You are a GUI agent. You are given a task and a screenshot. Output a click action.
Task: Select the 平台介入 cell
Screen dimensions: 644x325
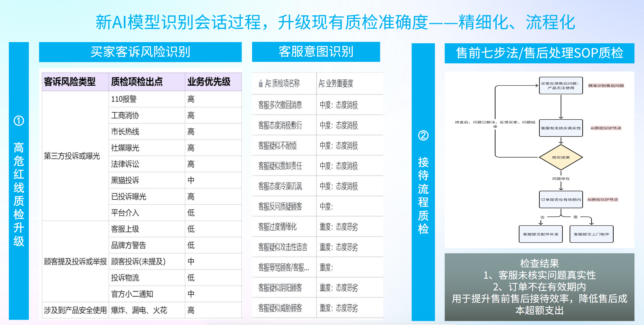tap(147, 213)
